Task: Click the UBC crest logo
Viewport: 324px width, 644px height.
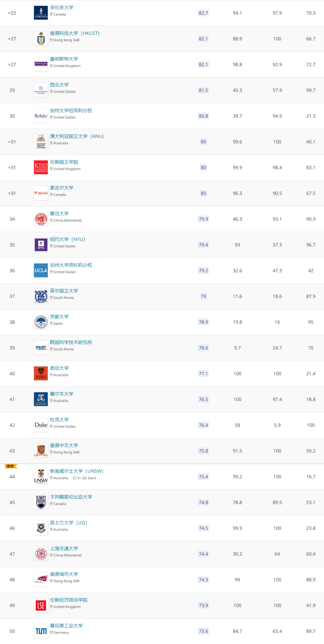Action: click(x=41, y=502)
